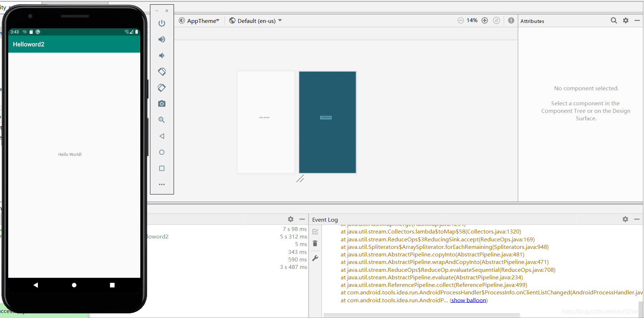
Task: Show layout warnings and errors icon
Action: click(x=511, y=20)
